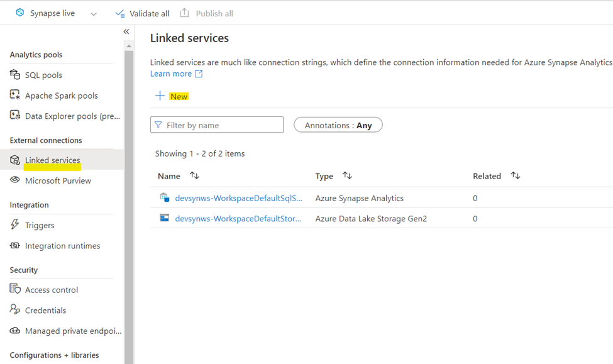Select Linked services in the sidebar
The height and width of the screenshot is (364, 613).
(52, 160)
